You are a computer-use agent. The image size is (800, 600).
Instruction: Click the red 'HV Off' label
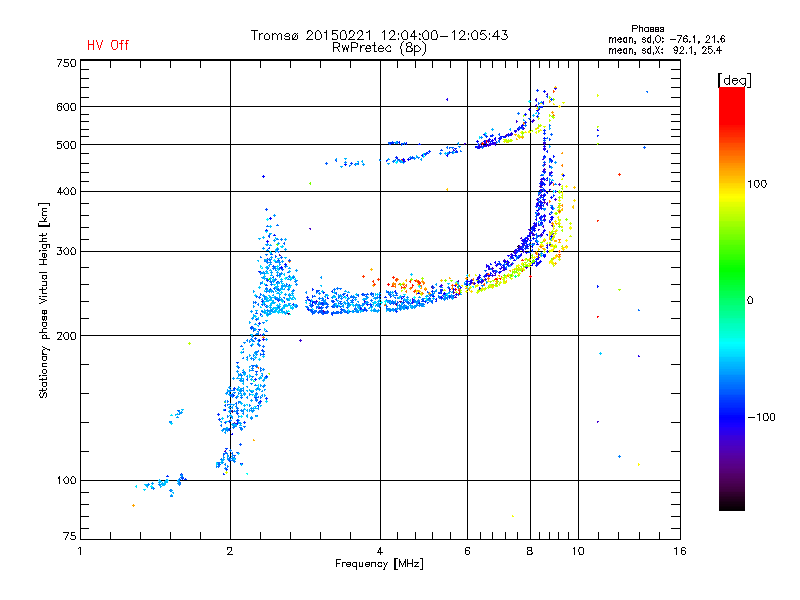[108, 45]
